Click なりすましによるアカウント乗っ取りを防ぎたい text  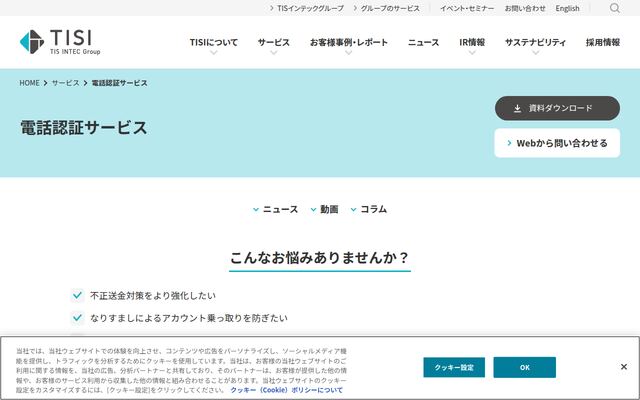click(189, 318)
